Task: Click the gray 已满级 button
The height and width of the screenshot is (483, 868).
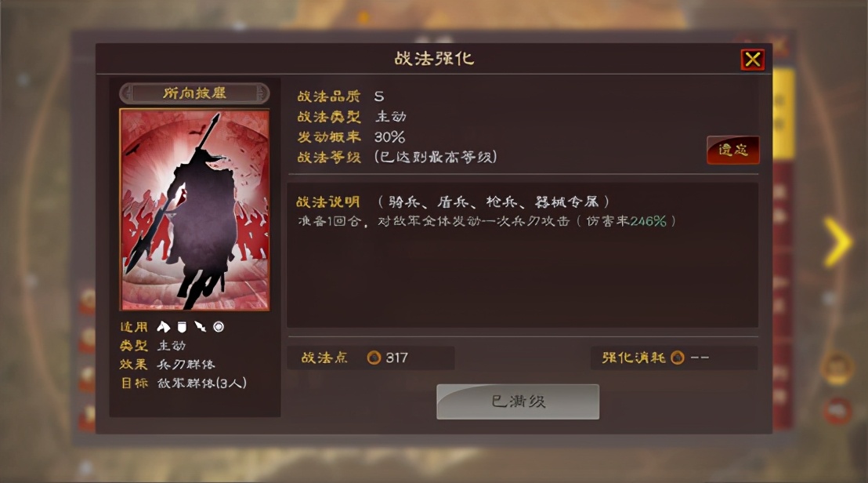Action: (x=518, y=401)
